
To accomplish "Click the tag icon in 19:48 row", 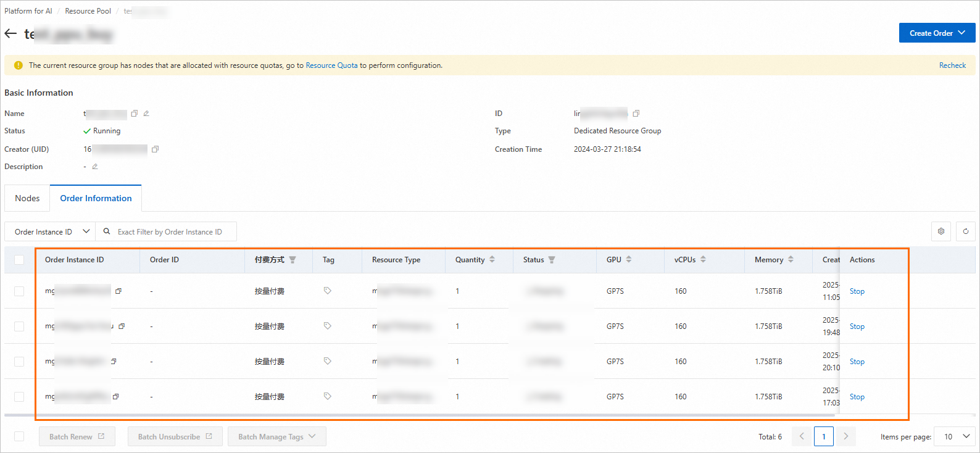I will [328, 326].
